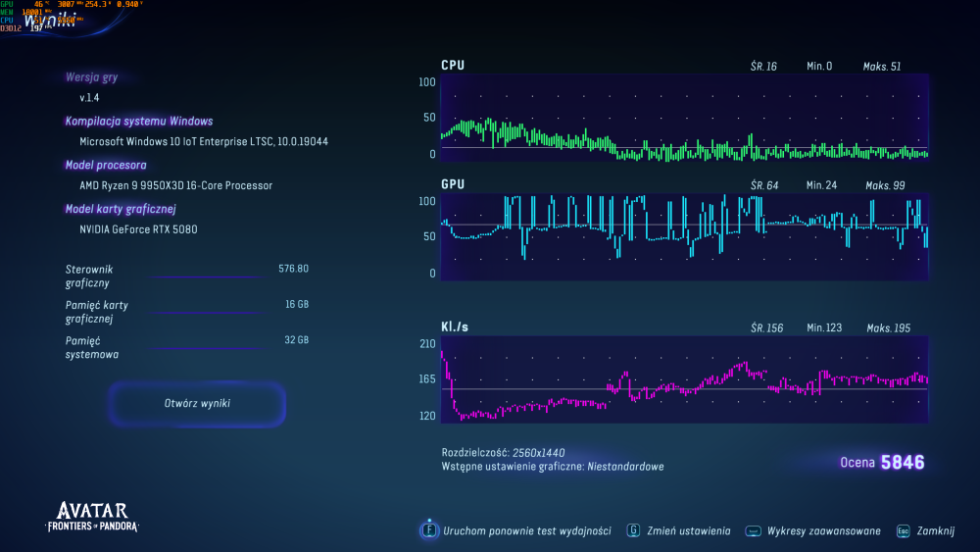Select 'Uruchom ponownie test wydajności' text
This screenshot has width=980, height=552.
(526, 530)
